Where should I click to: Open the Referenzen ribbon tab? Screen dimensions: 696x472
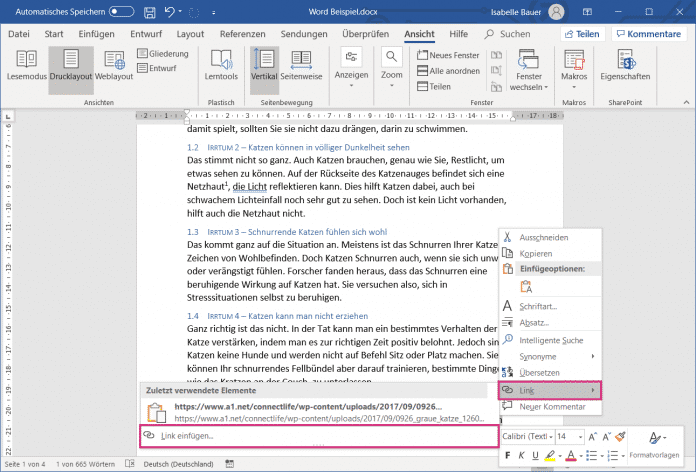(x=242, y=33)
